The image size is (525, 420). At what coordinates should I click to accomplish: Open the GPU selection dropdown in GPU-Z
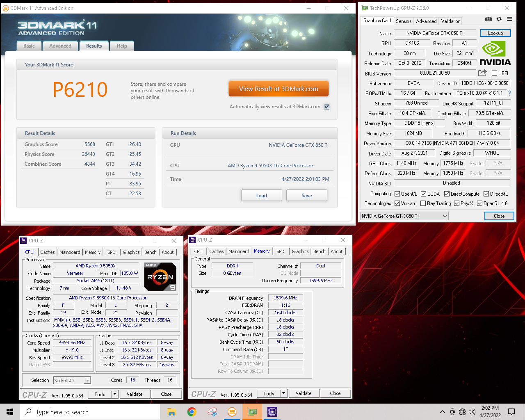tap(404, 216)
